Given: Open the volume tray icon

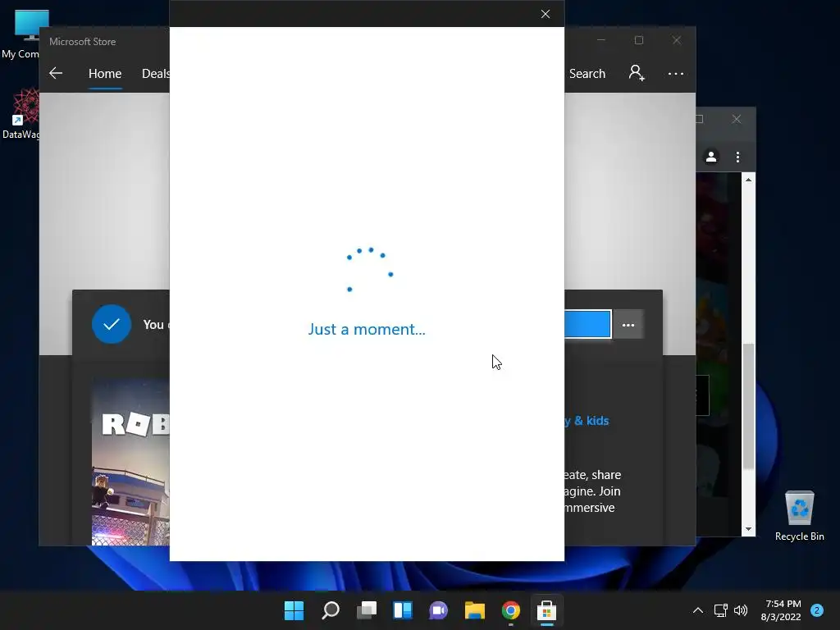Looking at the screenshot, I should [x=741, y=610].
